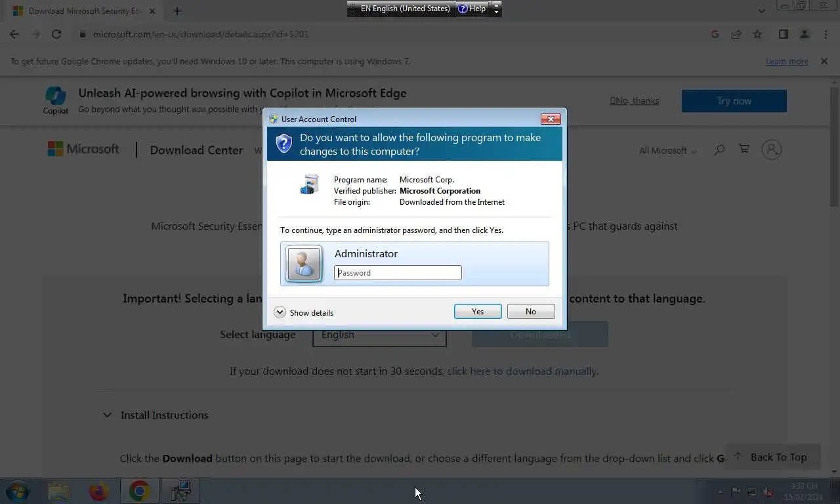Click the Copilot logo
840x504 pixels.
pos(56,100)
